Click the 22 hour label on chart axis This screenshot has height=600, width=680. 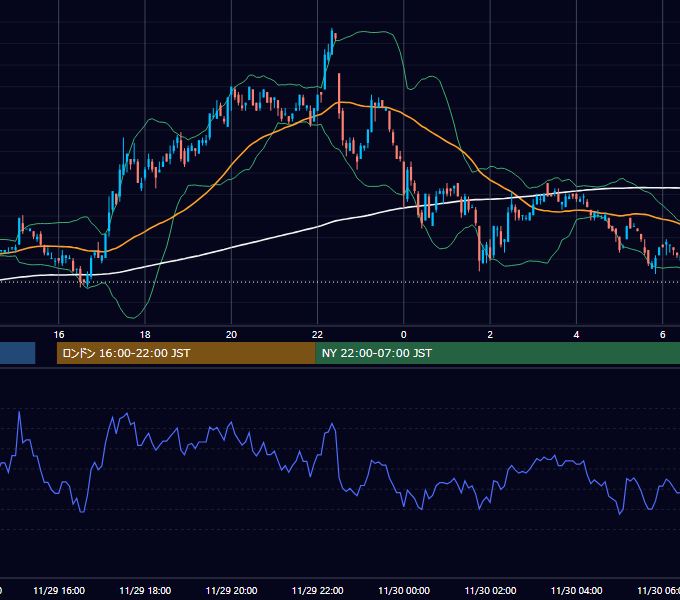(317, 334)
